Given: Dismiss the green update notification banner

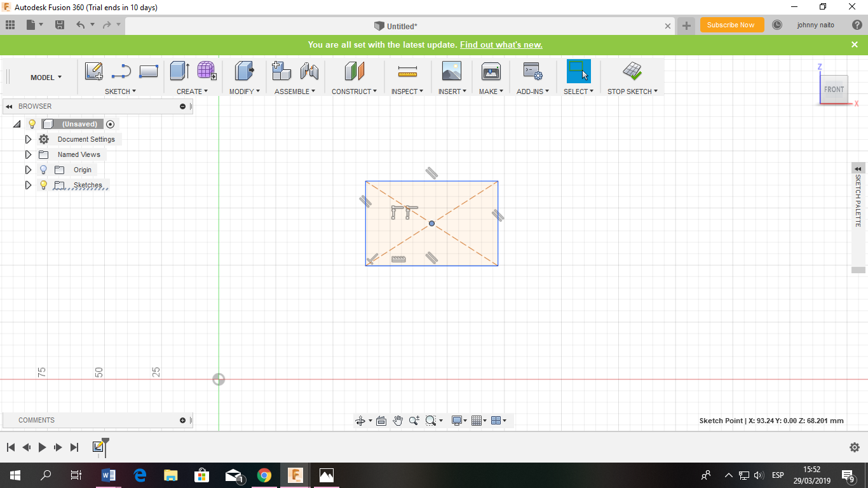Looking at the screenshot, I should [x=855, y=44].
